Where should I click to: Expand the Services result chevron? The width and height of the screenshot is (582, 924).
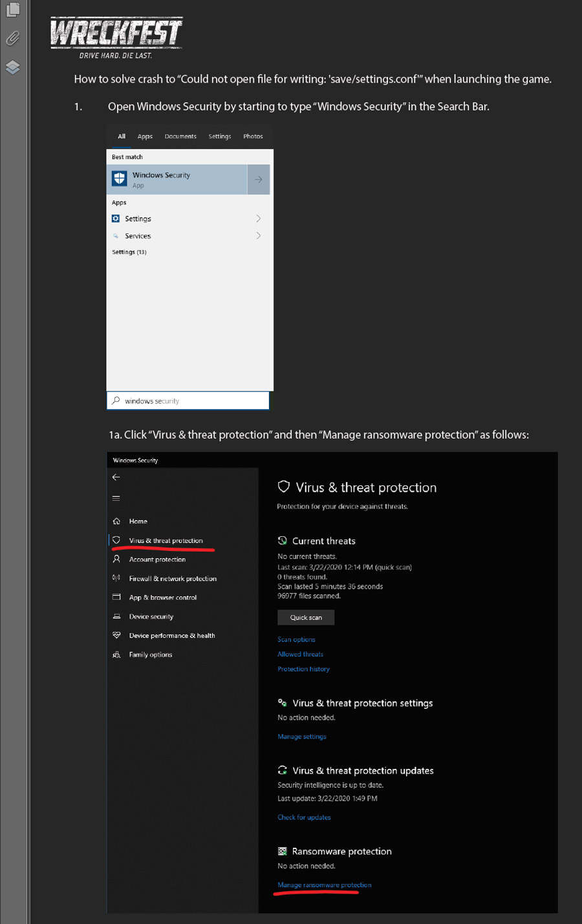pyautogui.click(x=259, y=236)
